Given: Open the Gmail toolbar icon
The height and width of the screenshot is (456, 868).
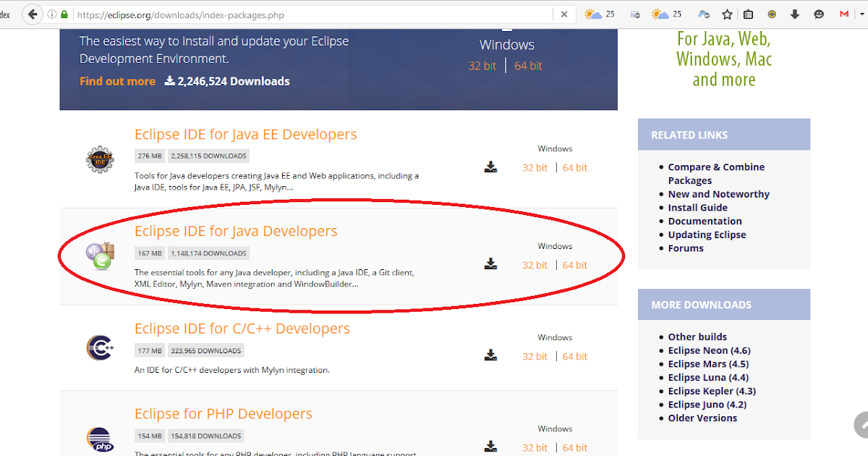Looking at the screenshot, I should coord(843,14).
